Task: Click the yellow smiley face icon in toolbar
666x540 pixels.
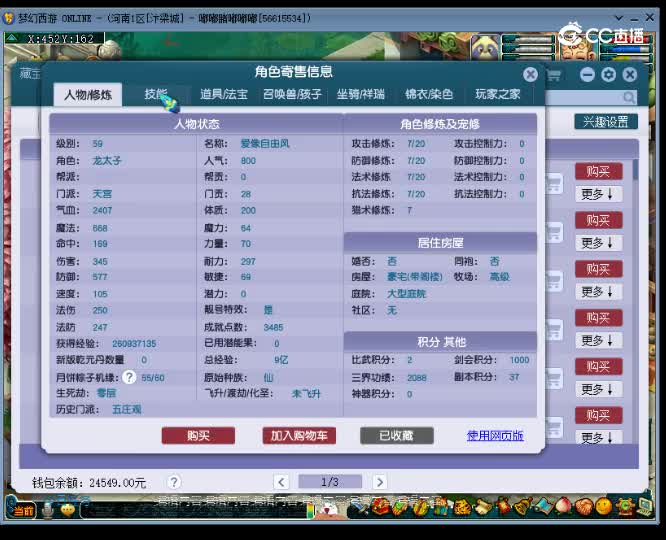Action: pos(604,506)
